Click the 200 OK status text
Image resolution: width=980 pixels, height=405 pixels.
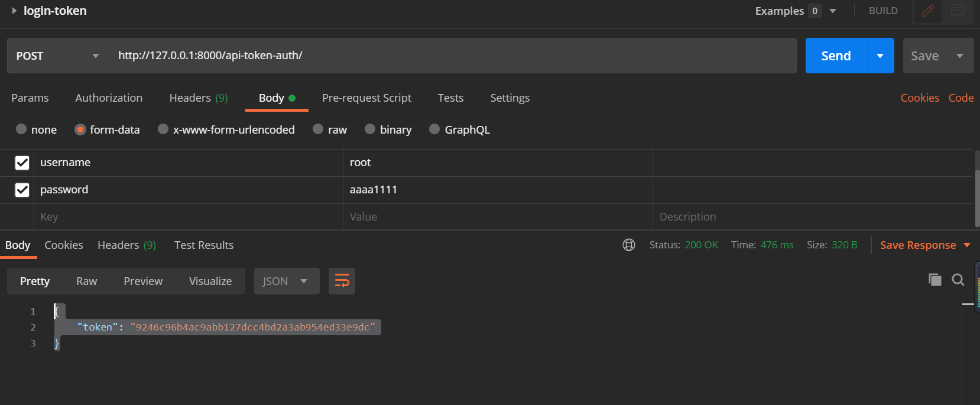[x=701, y=245]
